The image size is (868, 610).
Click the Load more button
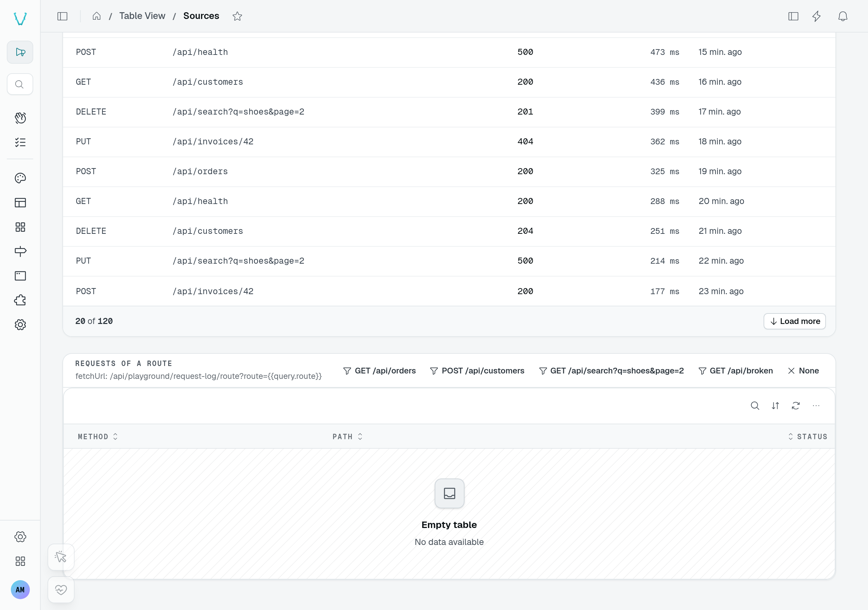tap(794, 321)
